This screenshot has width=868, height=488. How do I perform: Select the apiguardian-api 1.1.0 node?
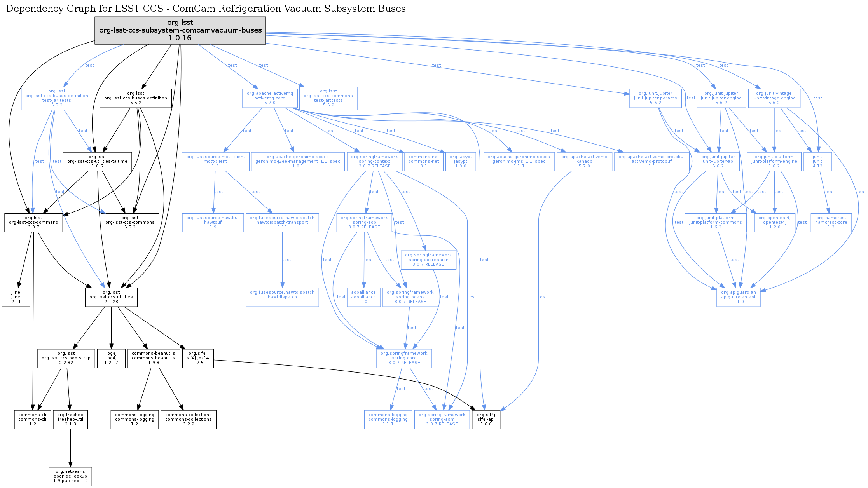(738, 297)
